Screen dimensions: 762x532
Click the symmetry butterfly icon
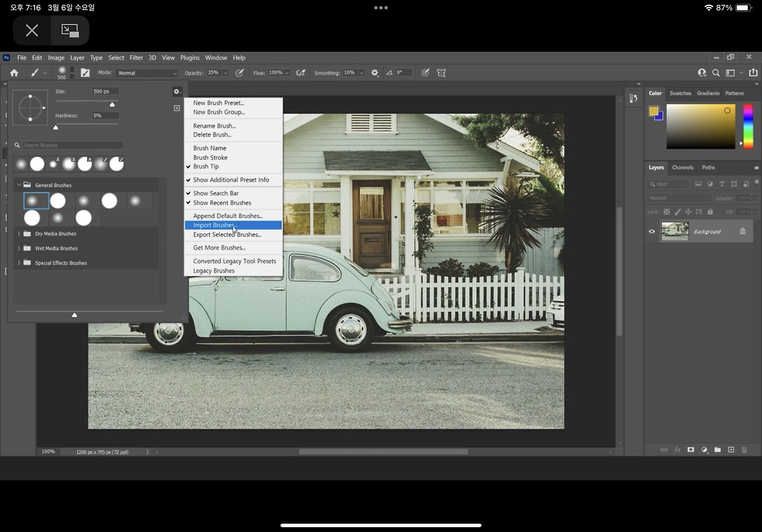(441, 73)
